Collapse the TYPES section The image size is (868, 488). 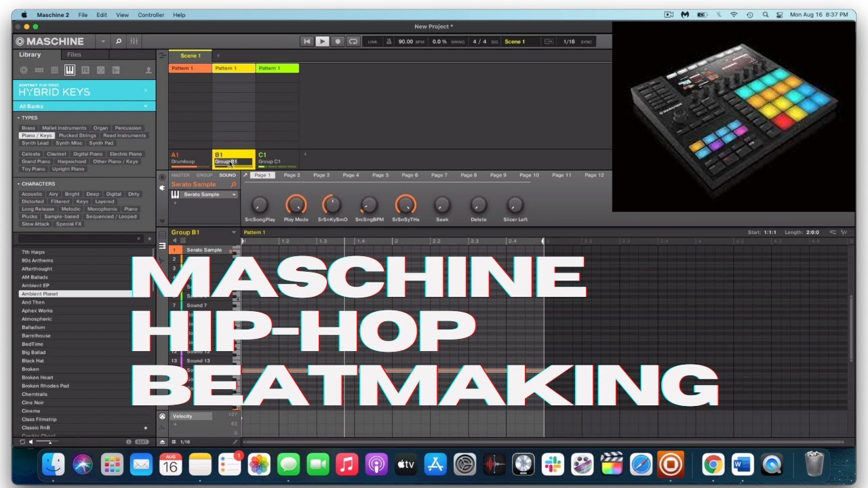click(18, 118)
